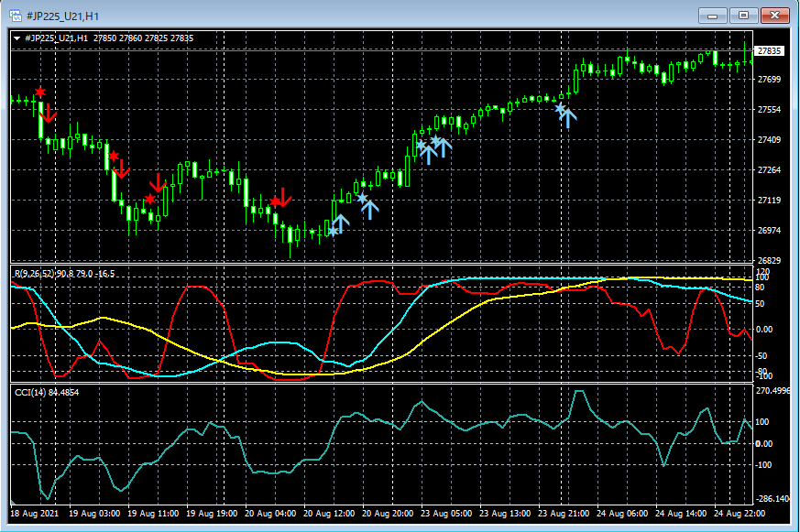Close the #JP225_U21,H1 chart window
This screenshot has height=532, width=800.
[774, 16]
